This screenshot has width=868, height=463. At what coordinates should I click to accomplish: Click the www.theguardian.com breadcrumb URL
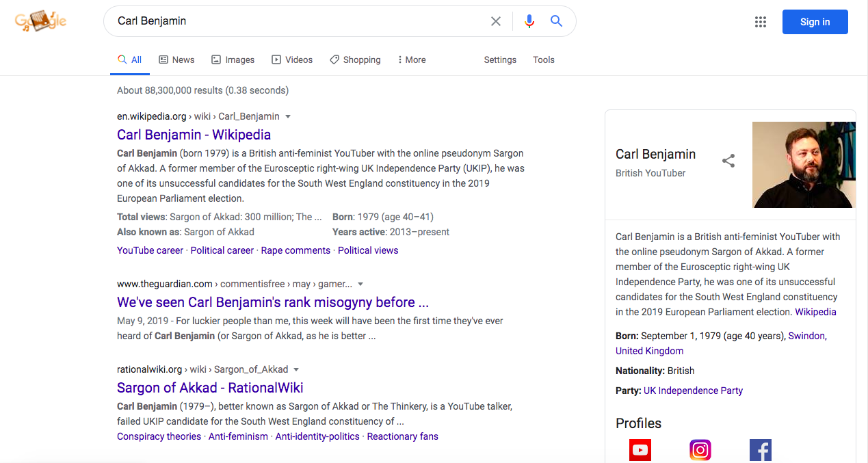pos(165,284)
